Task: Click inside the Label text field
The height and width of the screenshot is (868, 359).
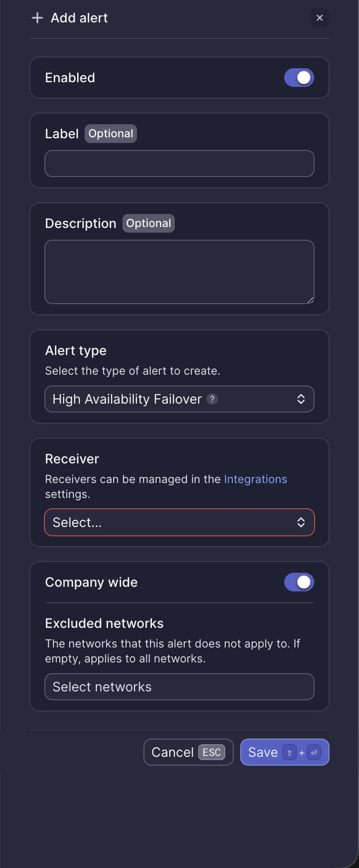Action: pos(179,163)
